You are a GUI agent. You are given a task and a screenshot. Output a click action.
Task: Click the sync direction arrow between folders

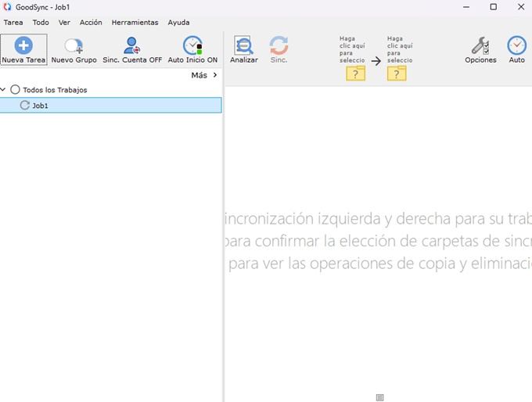376,62
